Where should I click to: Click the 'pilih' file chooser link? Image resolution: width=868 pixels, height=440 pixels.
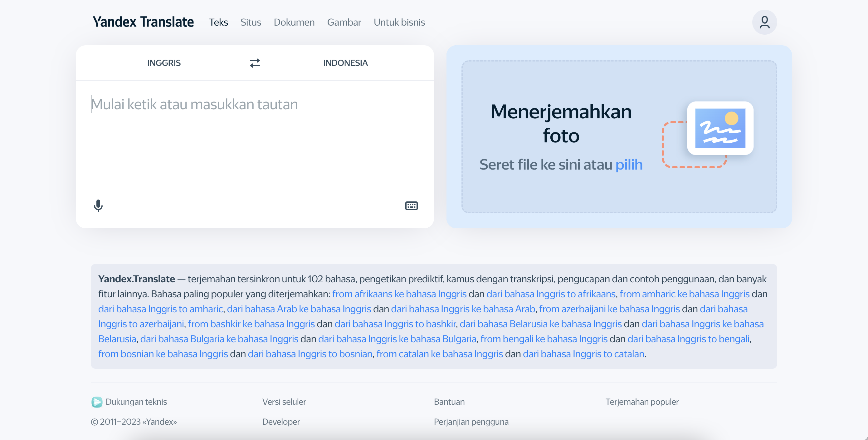(x=629, y=165)
